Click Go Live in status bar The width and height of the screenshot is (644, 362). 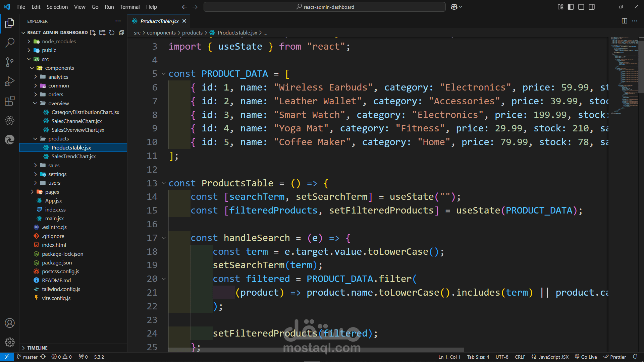(x=586, y=357)
